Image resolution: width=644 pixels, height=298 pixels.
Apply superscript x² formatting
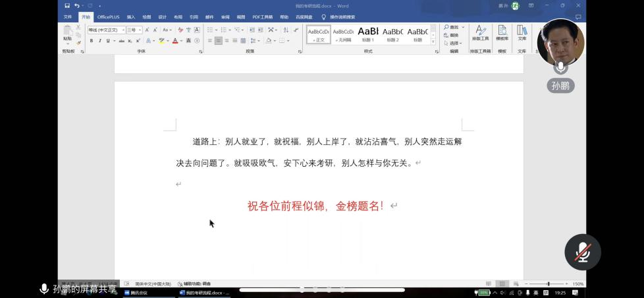pyautogui.click(x=138, y=41)
